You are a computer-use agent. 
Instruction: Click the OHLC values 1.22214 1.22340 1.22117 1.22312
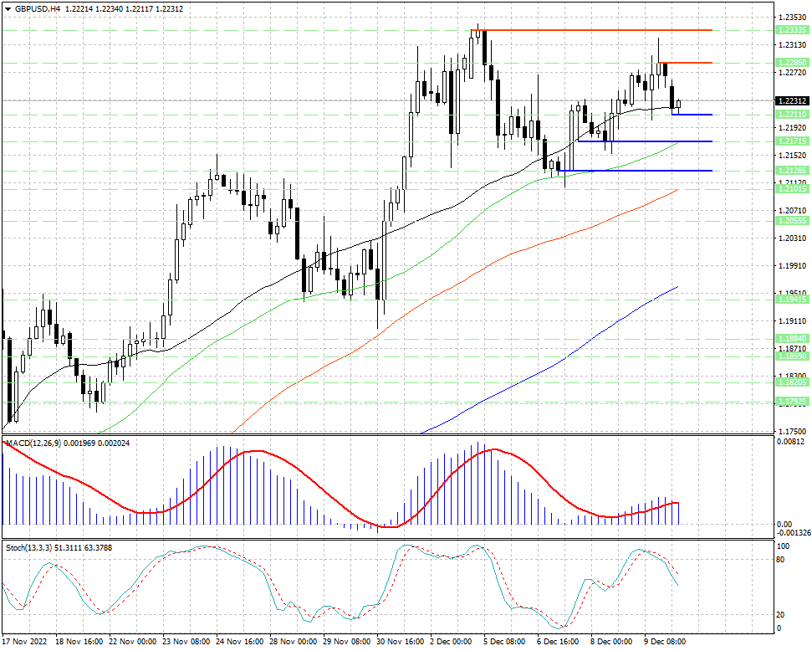(x=124, y=9)
